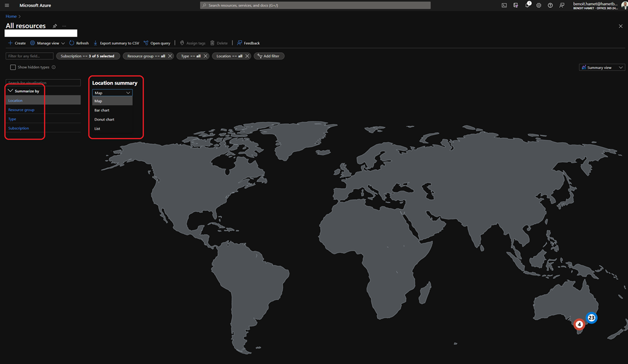This screenshot has width=628, height=364.
Task: Click the Refresh toolbar button
Action: [x=79, y=44]
